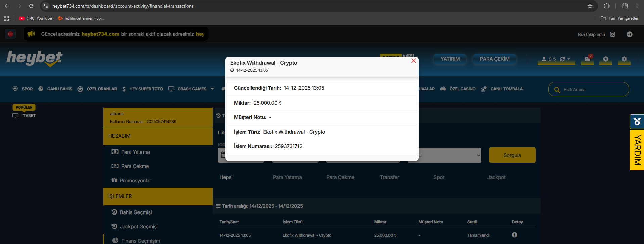
Task: Click the Sorgula query button
Action: tap(512, 155)
